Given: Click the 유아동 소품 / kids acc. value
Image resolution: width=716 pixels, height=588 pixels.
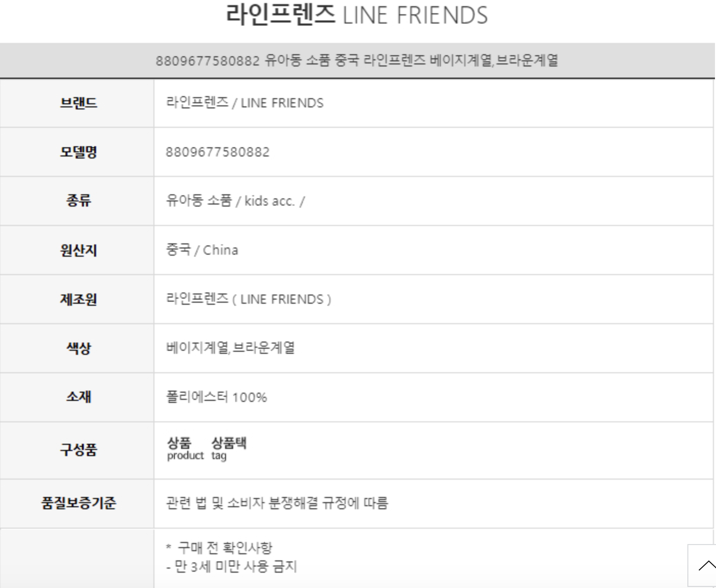Looking at the screenshot, I should (x=235, y=200).
